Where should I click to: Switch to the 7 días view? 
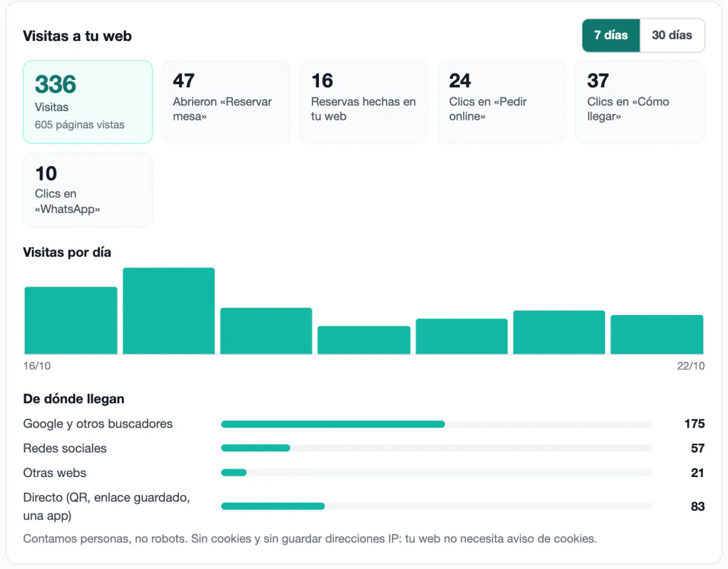tap(611, 35)
